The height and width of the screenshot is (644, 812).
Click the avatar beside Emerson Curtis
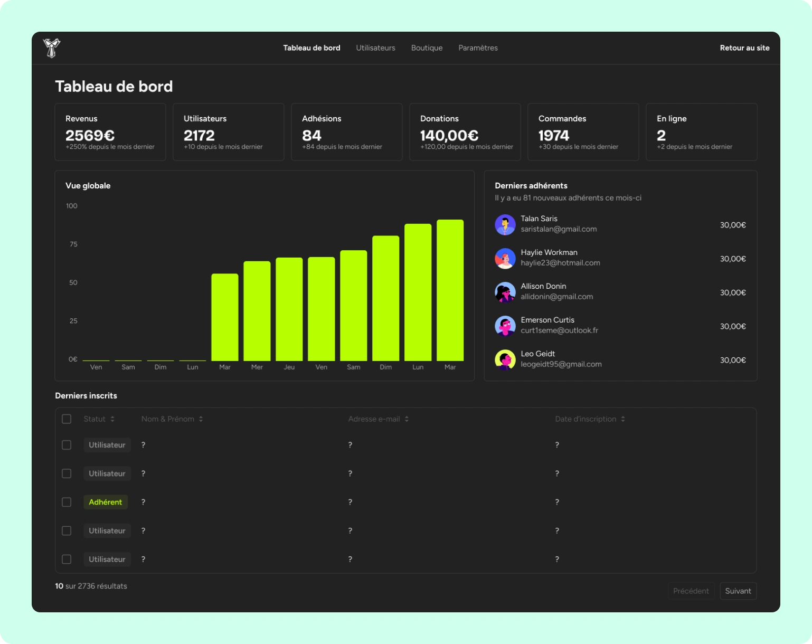tap(505, 326)
